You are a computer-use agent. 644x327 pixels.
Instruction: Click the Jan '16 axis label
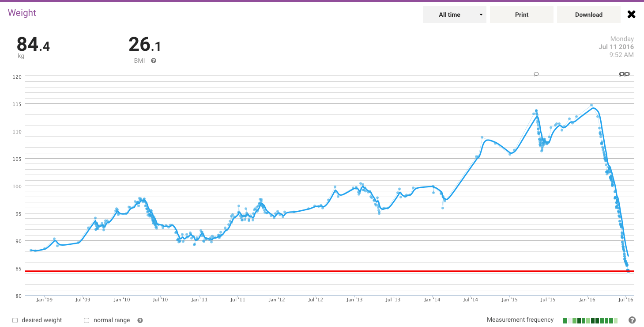pos(587,300)
